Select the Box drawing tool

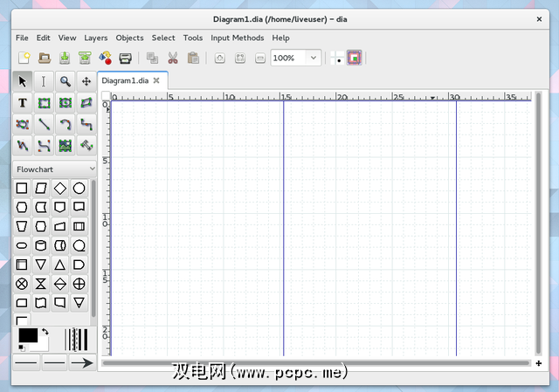44,103
